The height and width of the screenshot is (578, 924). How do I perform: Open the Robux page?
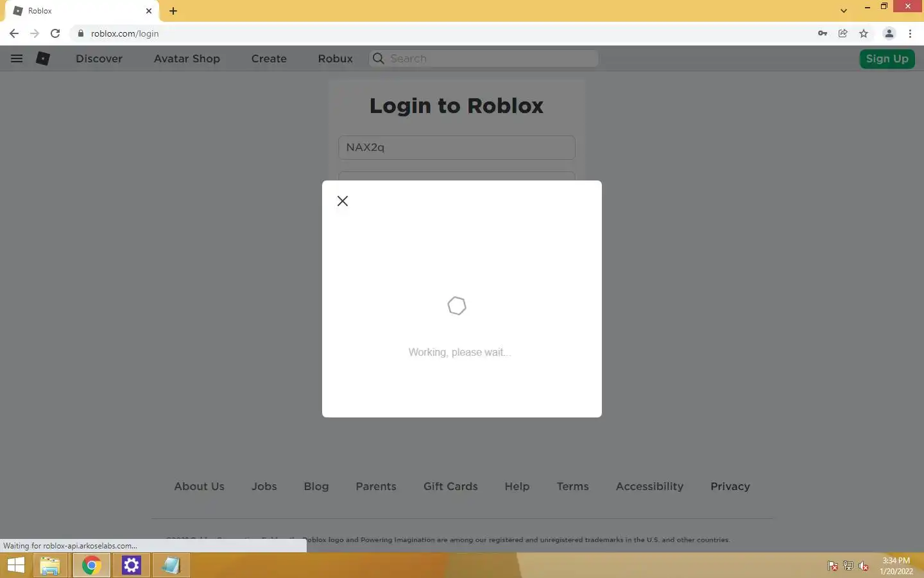point(336,58)
